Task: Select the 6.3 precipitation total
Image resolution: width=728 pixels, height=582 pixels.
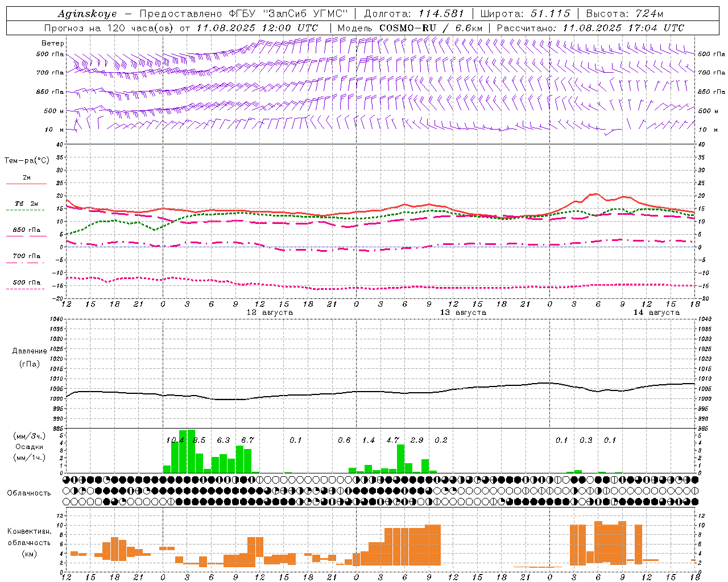Action: tap(224, 440)
